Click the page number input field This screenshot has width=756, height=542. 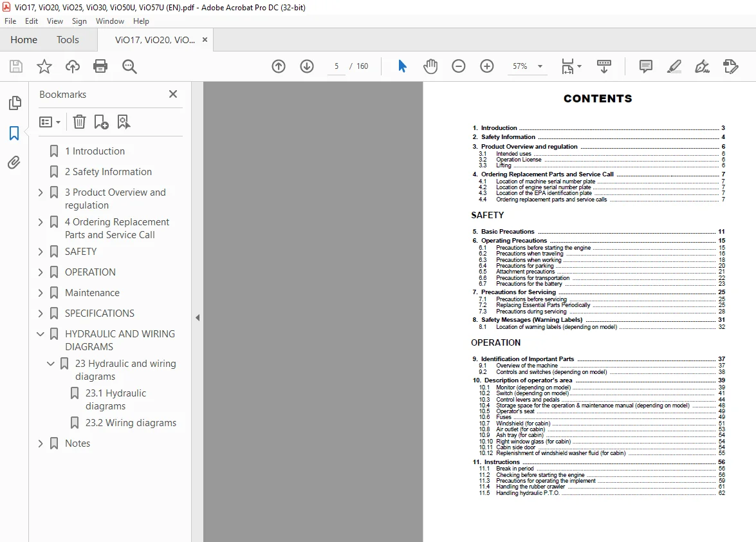point(337,66)
